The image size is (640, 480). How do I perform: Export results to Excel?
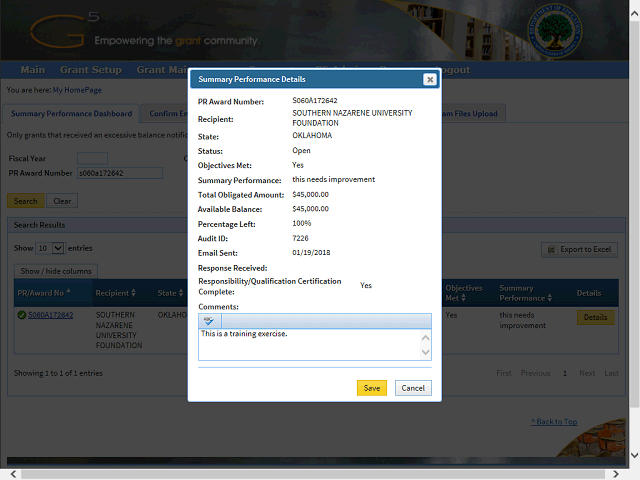[579, 249]
